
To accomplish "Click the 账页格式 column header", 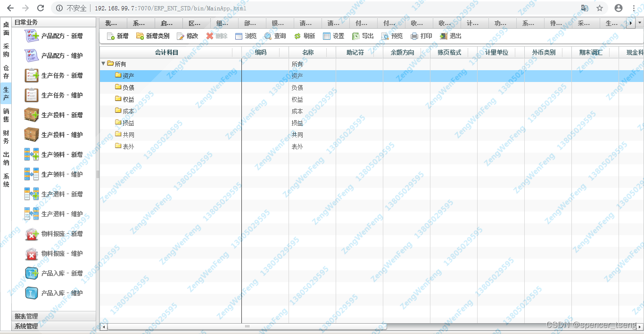I will coord(454,52).
